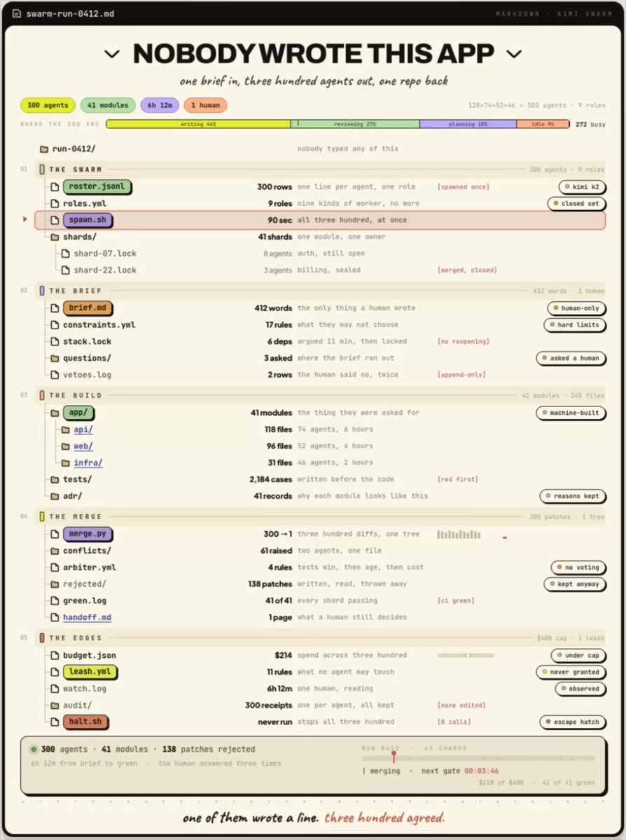626x840 pixels.
Task: Open the web/ link
Action: (83, 446)
